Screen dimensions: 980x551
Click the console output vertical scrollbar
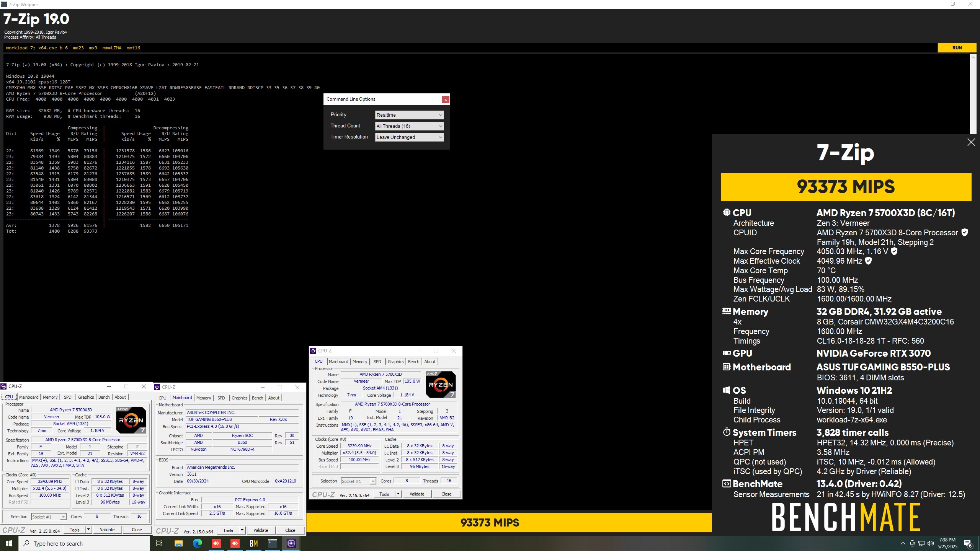click(x=973, y=94)
